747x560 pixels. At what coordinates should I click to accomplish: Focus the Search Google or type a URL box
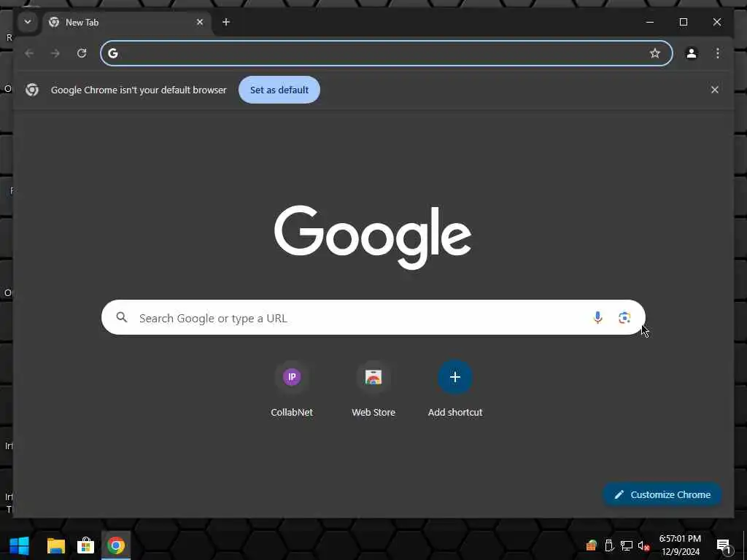(x=373, y=318)
